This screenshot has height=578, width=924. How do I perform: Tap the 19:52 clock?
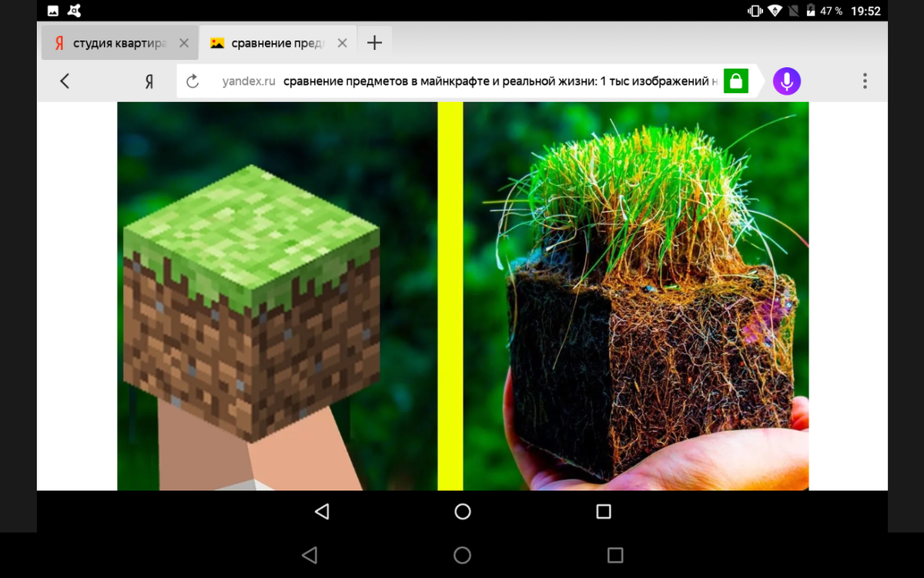[866, 11]
